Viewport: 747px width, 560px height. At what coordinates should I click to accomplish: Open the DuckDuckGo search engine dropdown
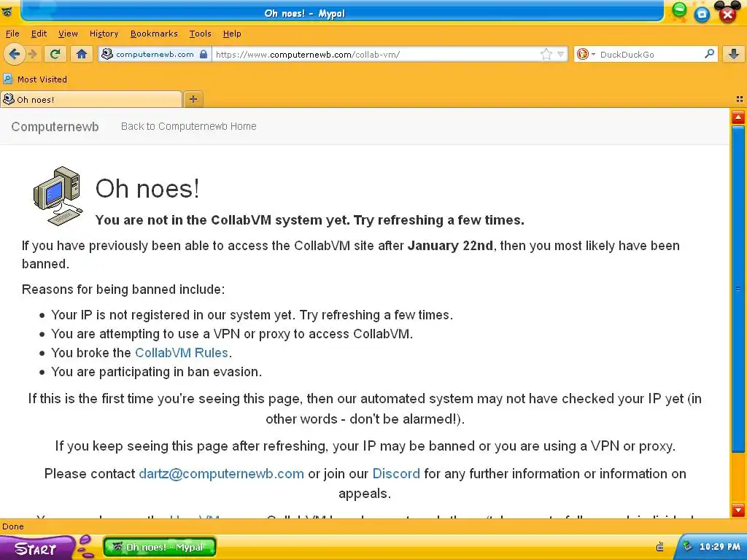click(584, 54)
